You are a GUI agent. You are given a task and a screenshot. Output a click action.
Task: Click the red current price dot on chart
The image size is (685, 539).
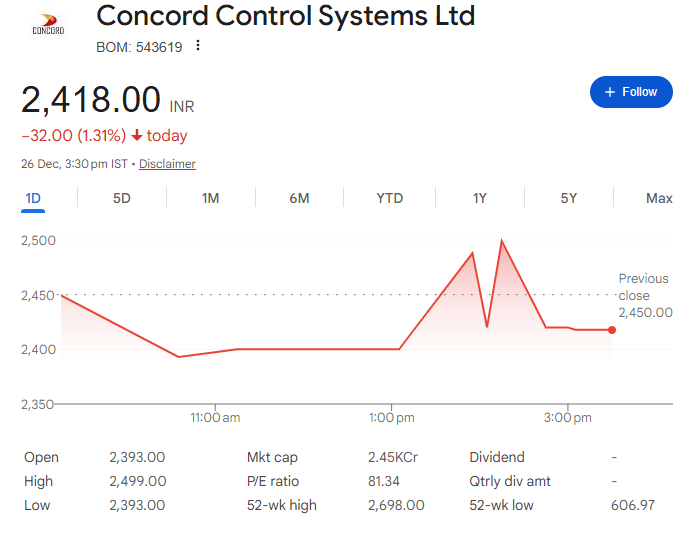pos(612,330)
